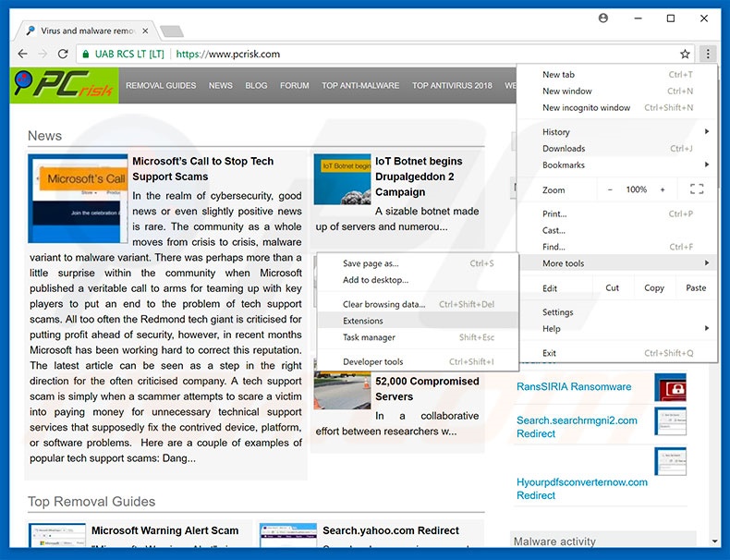The height and width of the screenshot is (560, 730).
Task: Bookmark this page with star icon
Action: 685,54
